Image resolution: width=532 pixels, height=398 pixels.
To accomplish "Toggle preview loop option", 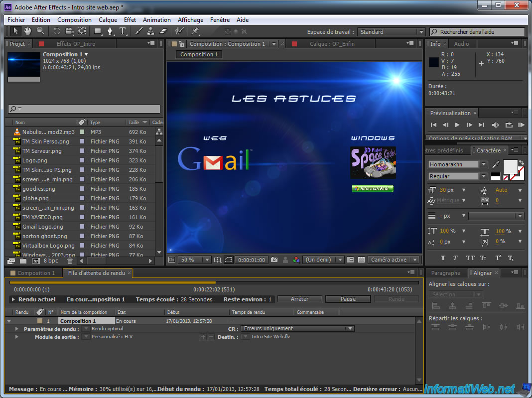I will [509, 125].
